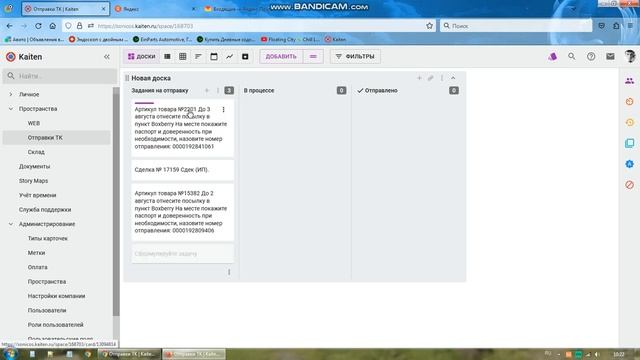Click the ДОБАВИТЬ button

pos(281,56)
